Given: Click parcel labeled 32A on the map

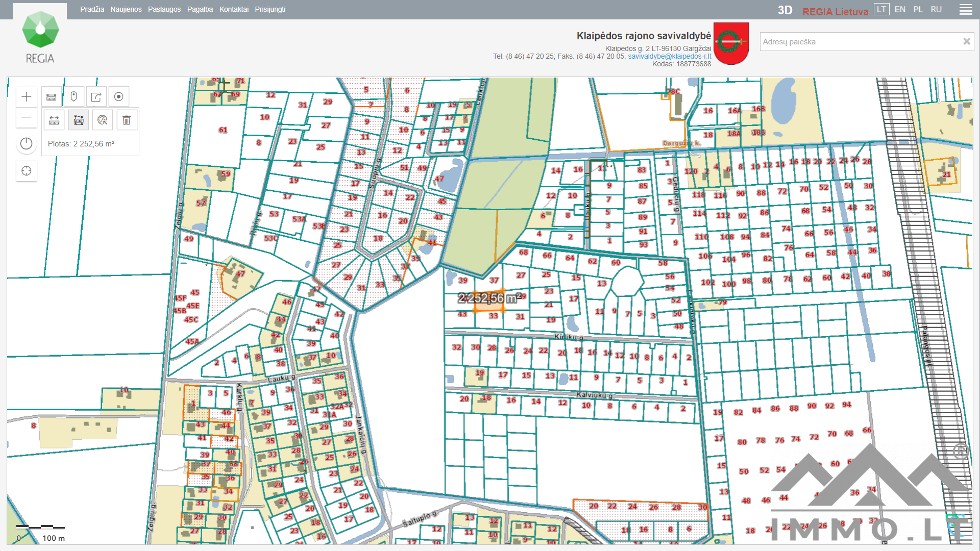Looking at the screenshot, I should tap(337, 406).
